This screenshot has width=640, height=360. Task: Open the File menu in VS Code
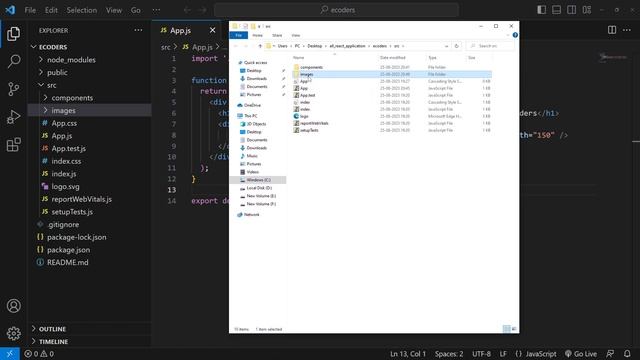point(30,10)
